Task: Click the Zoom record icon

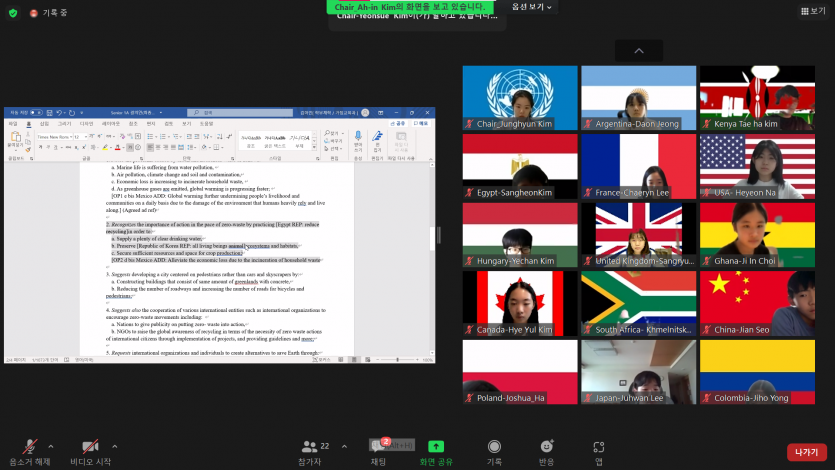Action: 494,446
